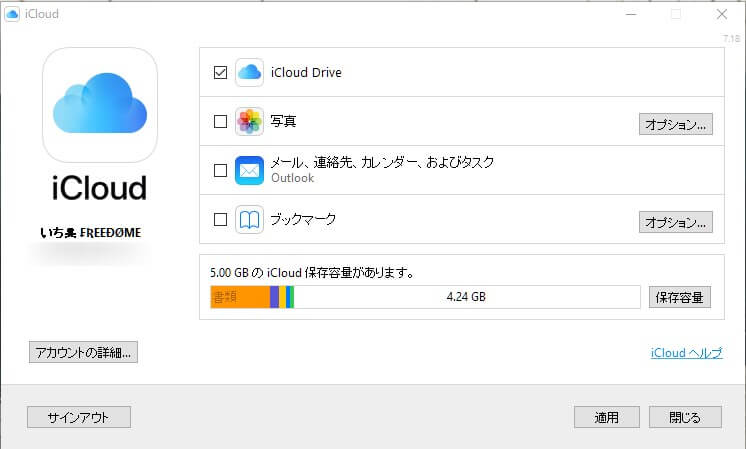This screenshot has width=746, height=449.
Task: Click the Photos pinwheel icon
Action: click(x=249, y=122)
